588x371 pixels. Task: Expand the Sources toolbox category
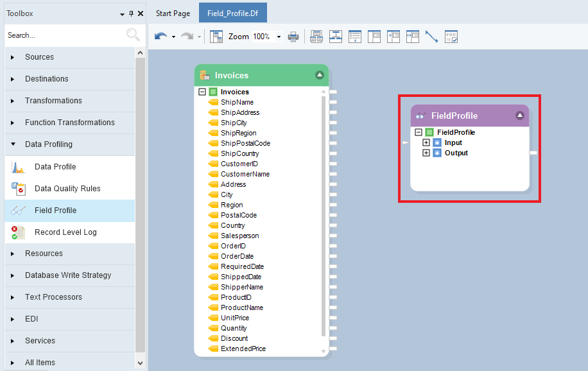click(x=13, y=57)
